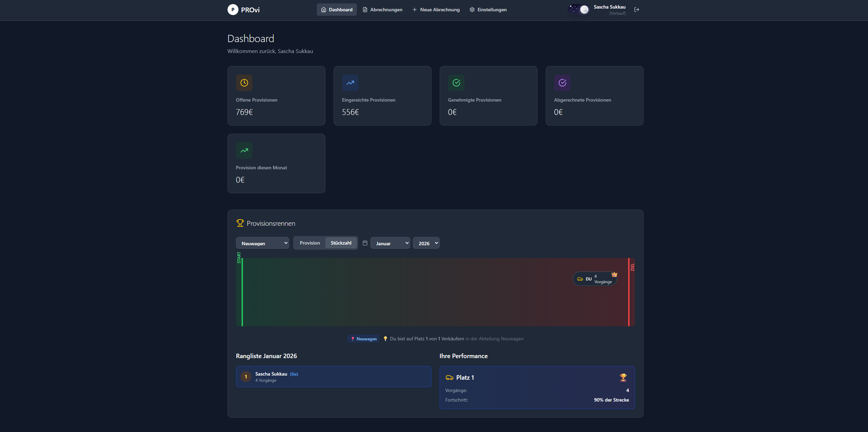
Task: Open the Januar month dropdown
Action: (x=390, y=243)
